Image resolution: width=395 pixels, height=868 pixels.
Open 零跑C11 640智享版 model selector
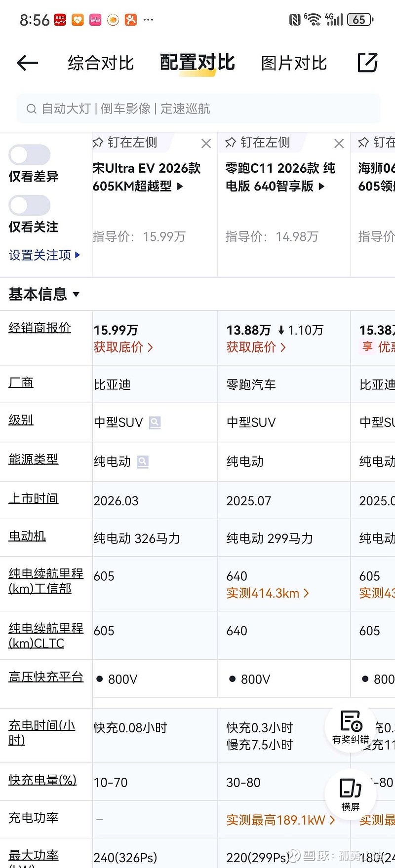[280, 177]
